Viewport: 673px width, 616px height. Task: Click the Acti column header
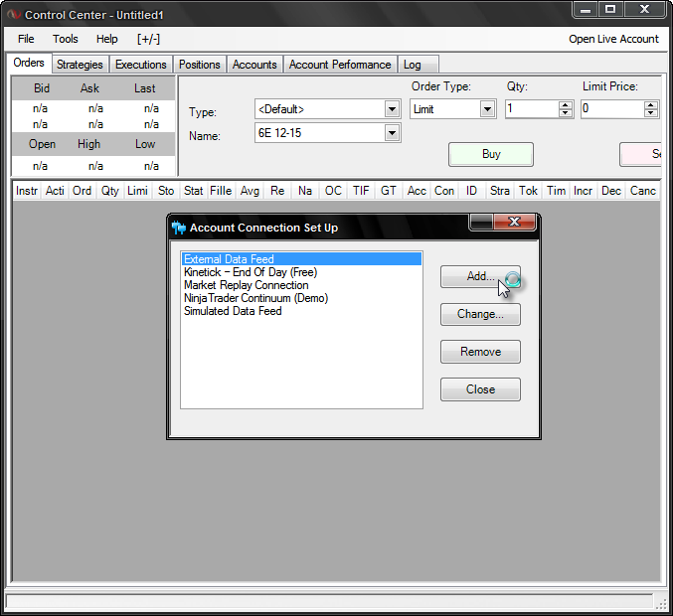coord(55,191)
